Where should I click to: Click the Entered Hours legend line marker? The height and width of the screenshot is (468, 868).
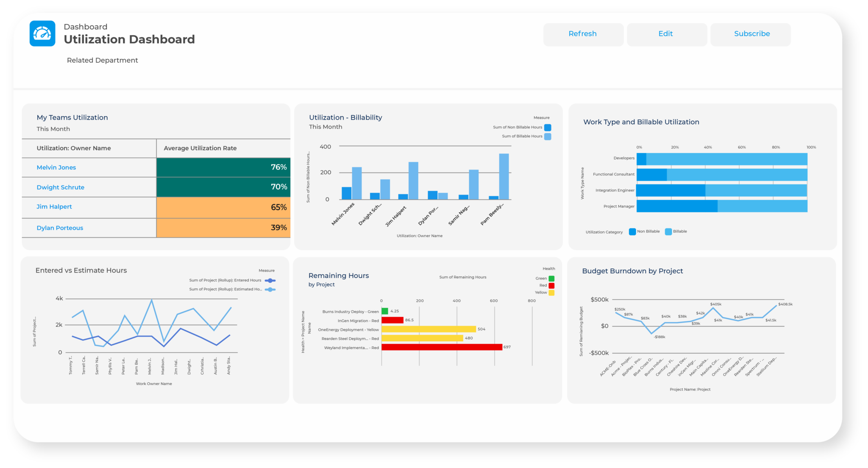(x=270, y=281)
